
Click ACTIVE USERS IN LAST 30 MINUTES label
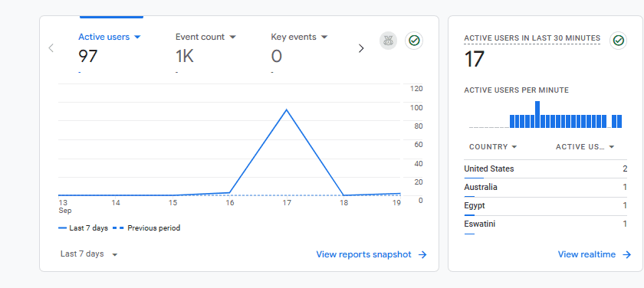coord(532,38)
